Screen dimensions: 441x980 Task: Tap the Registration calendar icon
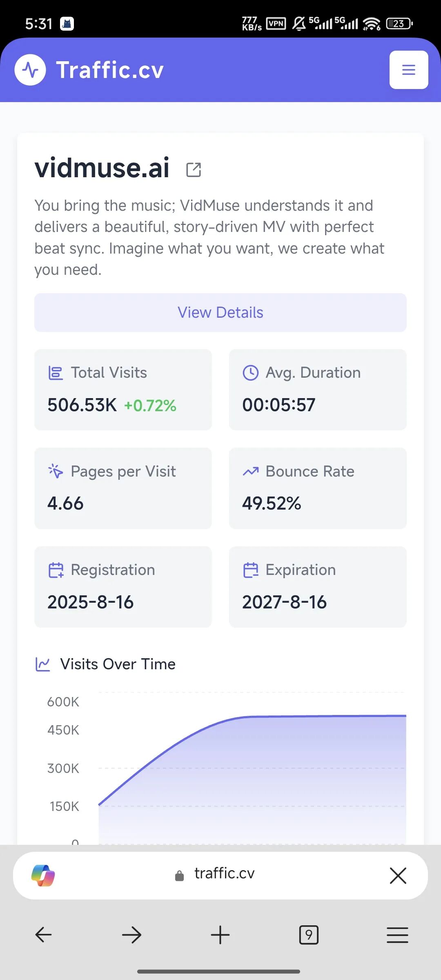tap(56, 570)
